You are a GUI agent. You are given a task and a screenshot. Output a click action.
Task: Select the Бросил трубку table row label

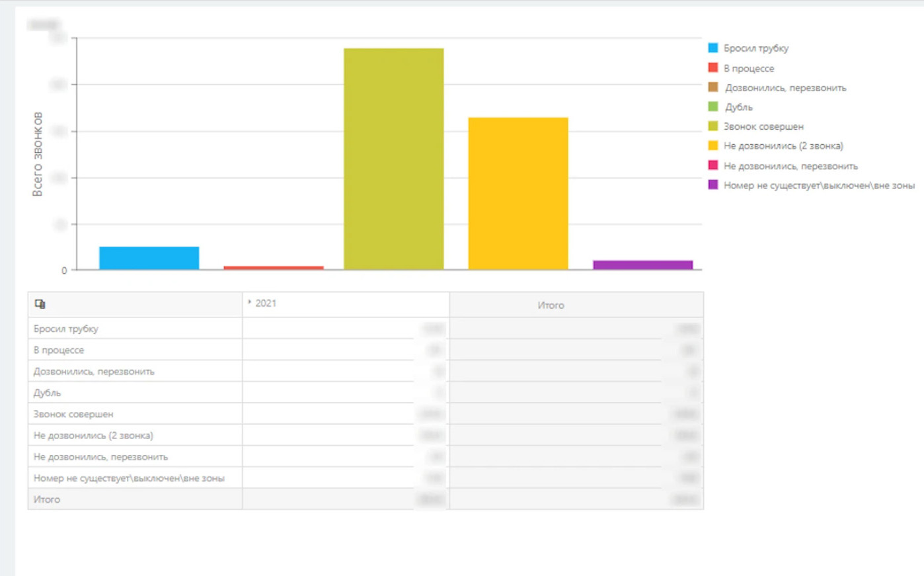point(66,329)
